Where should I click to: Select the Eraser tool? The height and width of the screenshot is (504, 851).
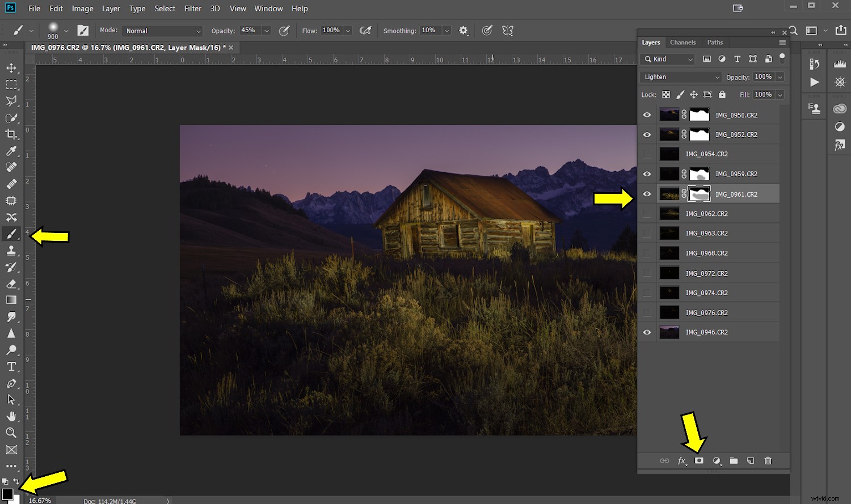[x=11, y=283]
